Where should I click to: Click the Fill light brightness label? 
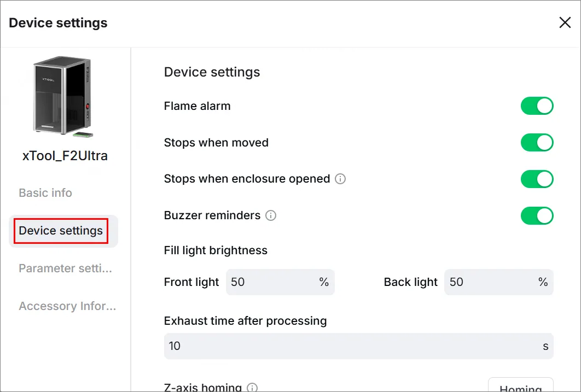(x=216, y=250)
